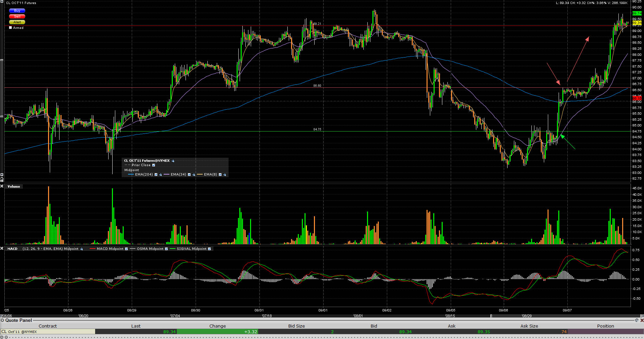This screenshot has width=644, height=339.
Task: Open MACD parameters wrench icon
Action: [x=81, y=249]
